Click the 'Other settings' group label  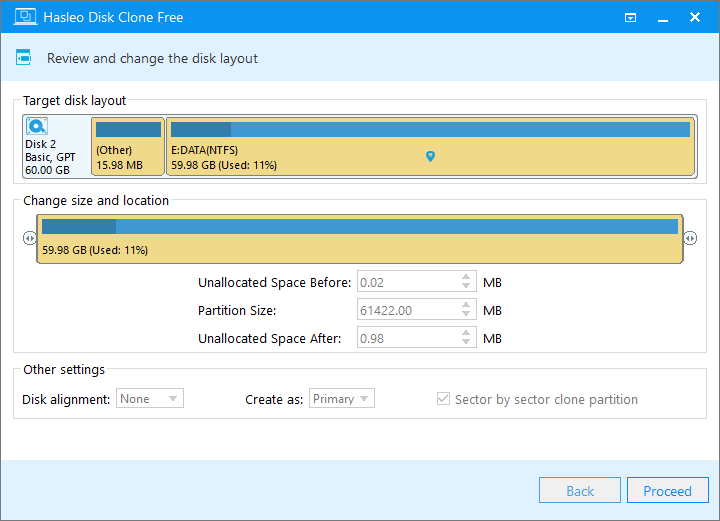[64, 370]
